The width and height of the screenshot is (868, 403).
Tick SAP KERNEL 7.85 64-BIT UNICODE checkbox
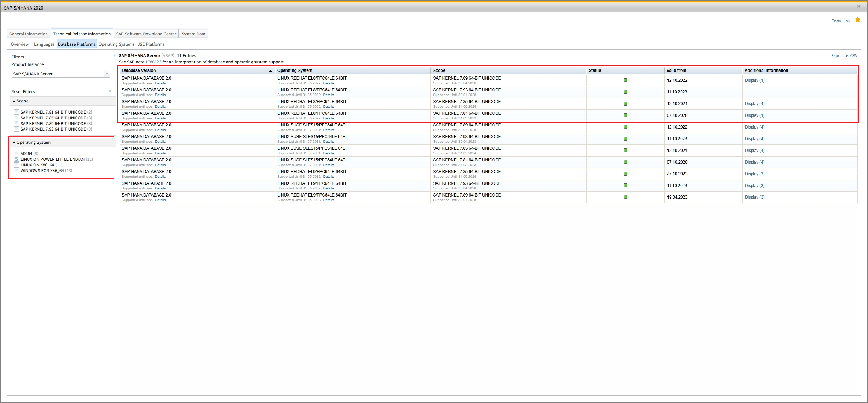coord(16,118)
